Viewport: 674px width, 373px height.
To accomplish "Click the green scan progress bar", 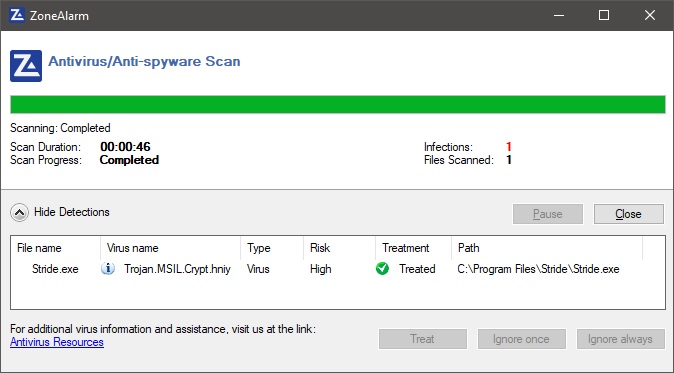I will [337, 104].
